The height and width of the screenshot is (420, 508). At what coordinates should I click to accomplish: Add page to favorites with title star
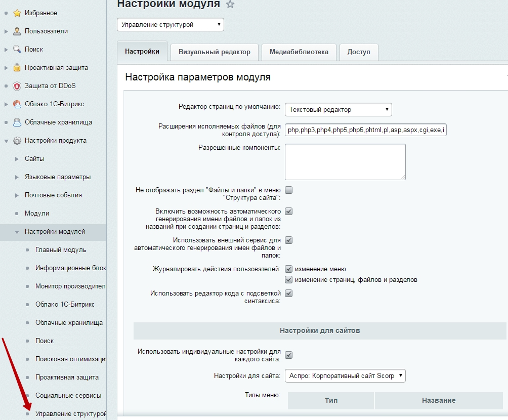230,5
